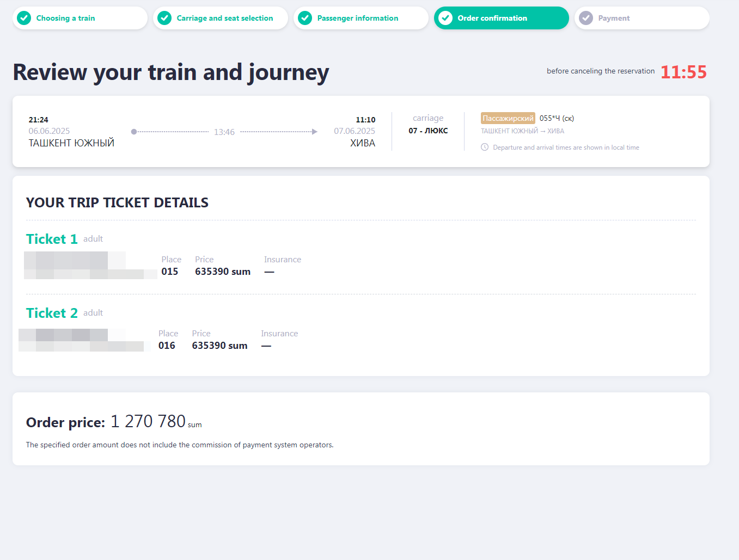Click the 07 - ЛЮКС carriage label
This screenshot has width=739, height=560.
[428, 131]
